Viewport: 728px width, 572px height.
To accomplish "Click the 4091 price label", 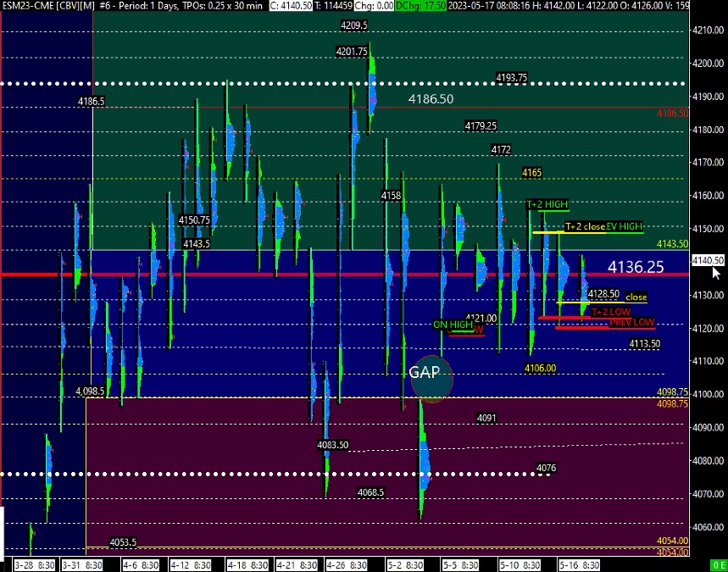I will click(486, 418).
